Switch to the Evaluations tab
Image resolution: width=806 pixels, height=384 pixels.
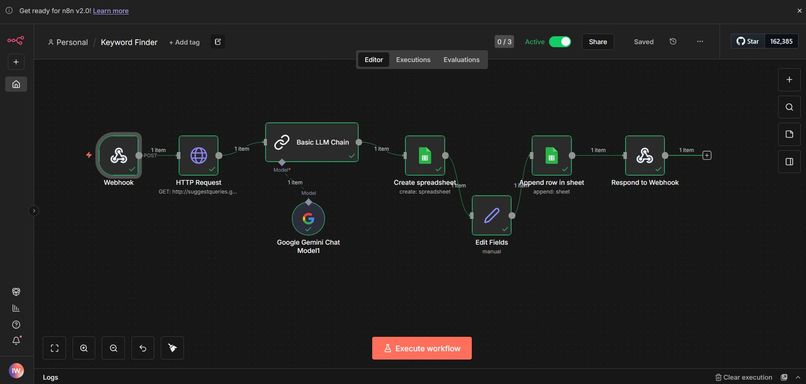coord(462,60)
